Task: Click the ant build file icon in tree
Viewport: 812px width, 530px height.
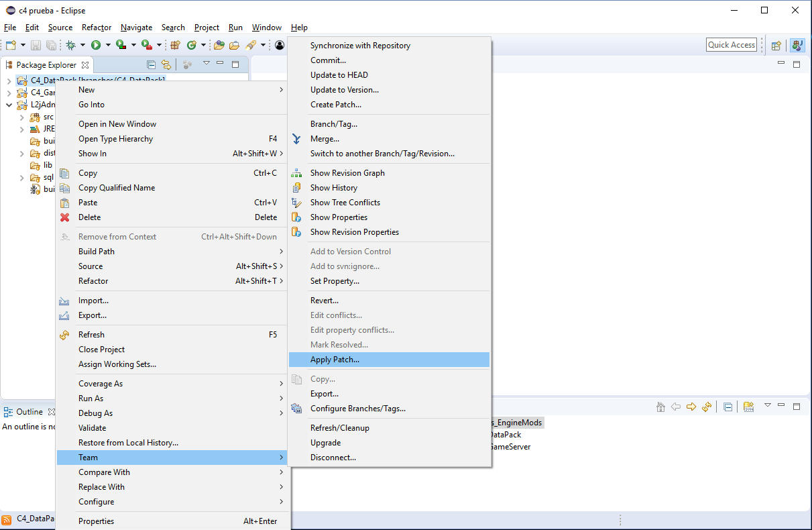Action: point(35,189)
